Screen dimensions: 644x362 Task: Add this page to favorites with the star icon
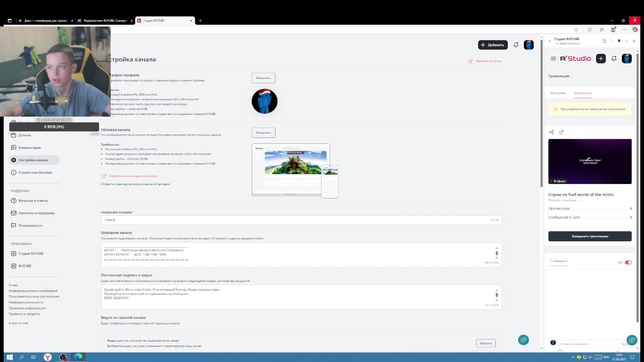point(576,29)
